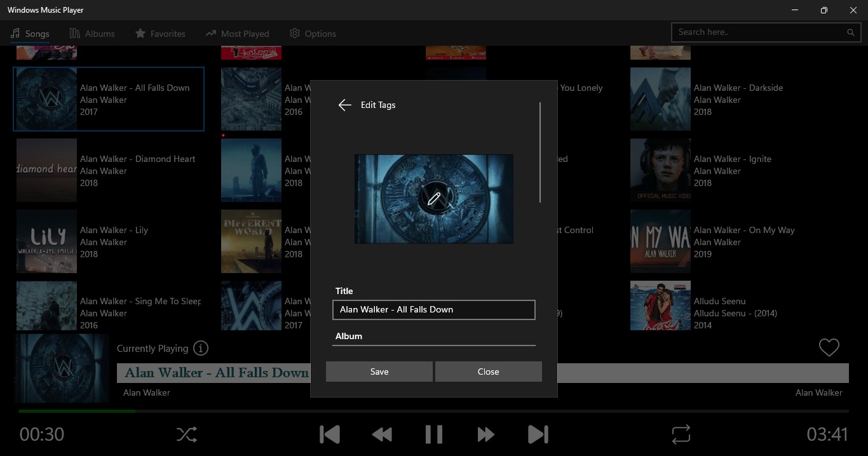Click the currently playing album art thumbnail

pyautogui.click(x=62, y=369)
